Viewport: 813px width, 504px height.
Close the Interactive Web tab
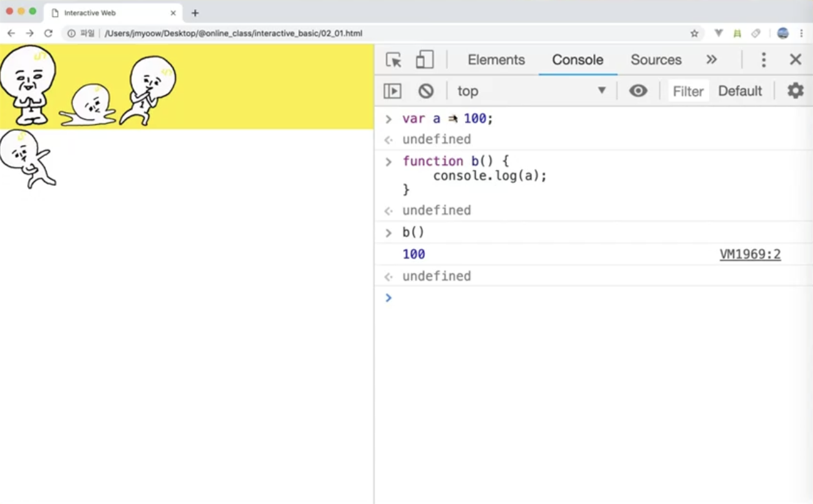173,13
